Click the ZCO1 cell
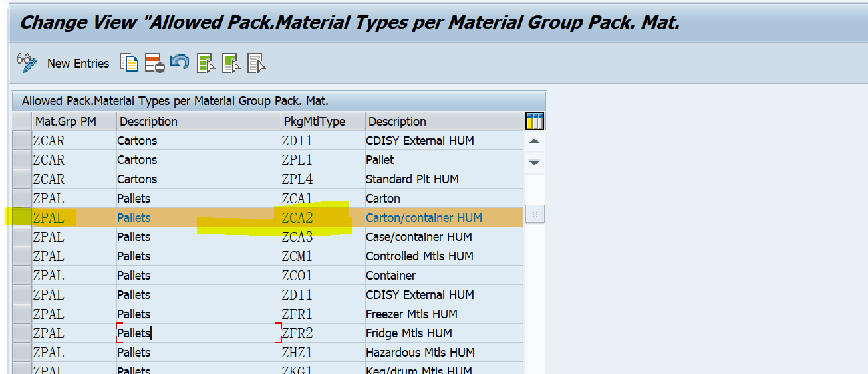868x374 pixels. [323, 276]
